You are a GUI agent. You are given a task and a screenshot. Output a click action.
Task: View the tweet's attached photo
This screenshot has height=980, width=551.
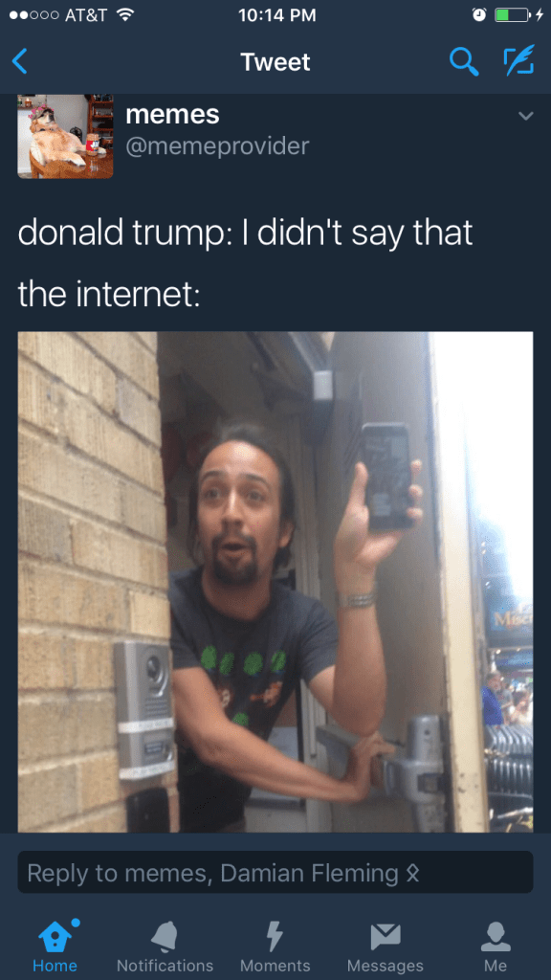275,582
